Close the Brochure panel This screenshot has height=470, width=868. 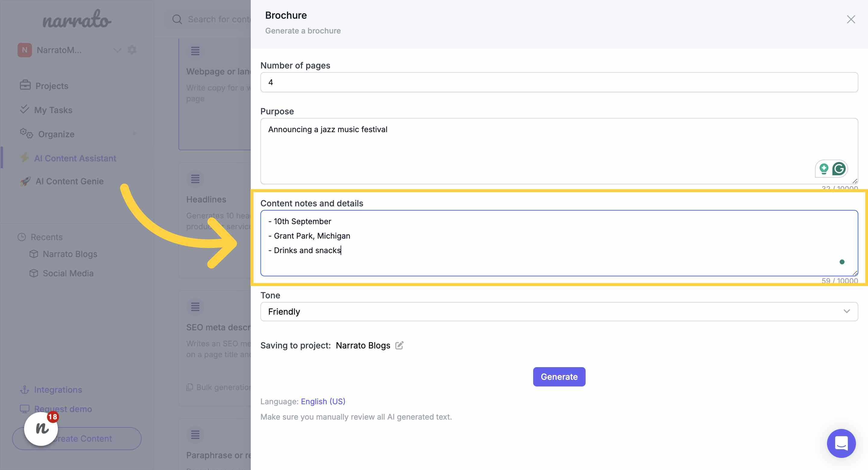click(x=851, y=20)
